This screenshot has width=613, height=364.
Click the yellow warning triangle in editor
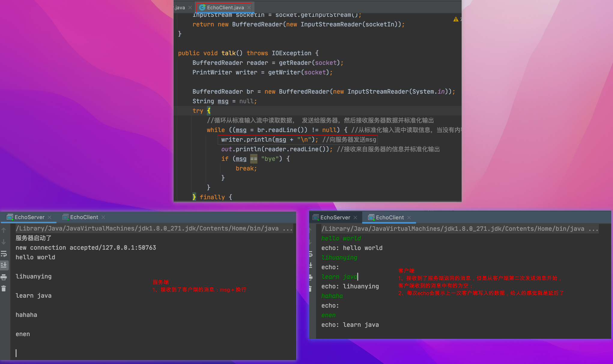[456, 19]
